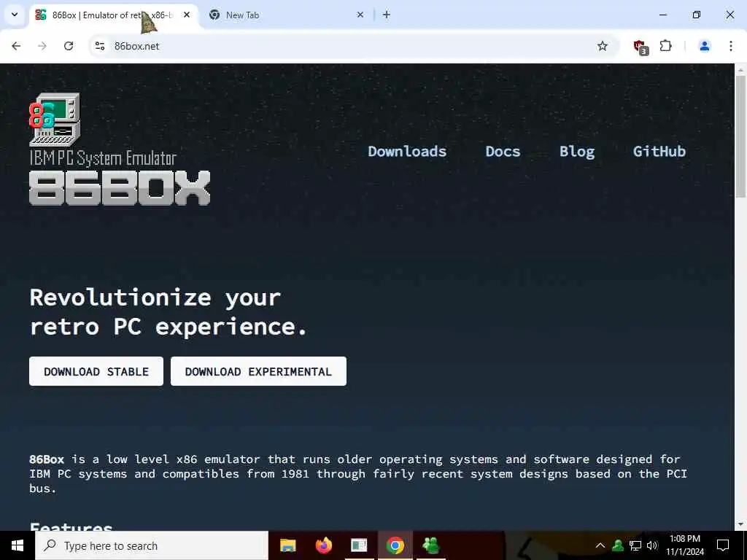Click the DOWNLOAD EXPERIMENTAL button
This screenshot has width=747, height=560.
point(258,371)
